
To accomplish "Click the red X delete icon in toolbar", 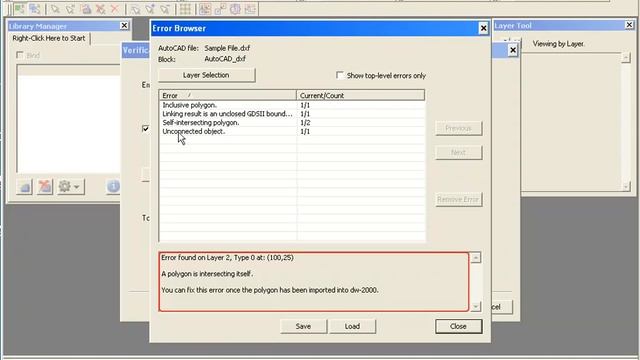I will 115,9.
